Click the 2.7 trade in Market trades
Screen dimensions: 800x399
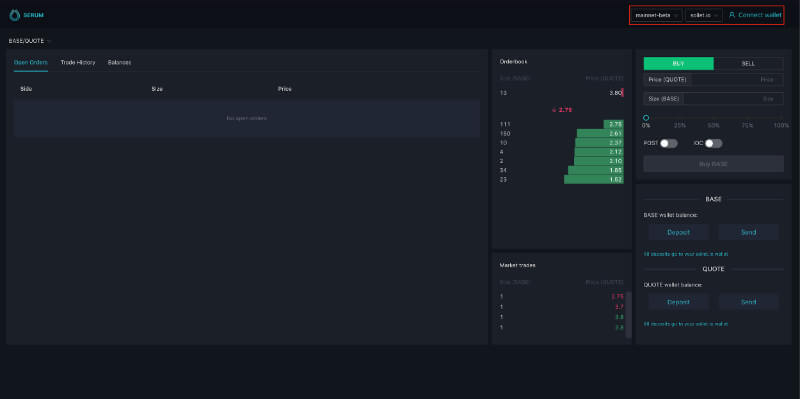pyautogui.click(x=561, y=306)
